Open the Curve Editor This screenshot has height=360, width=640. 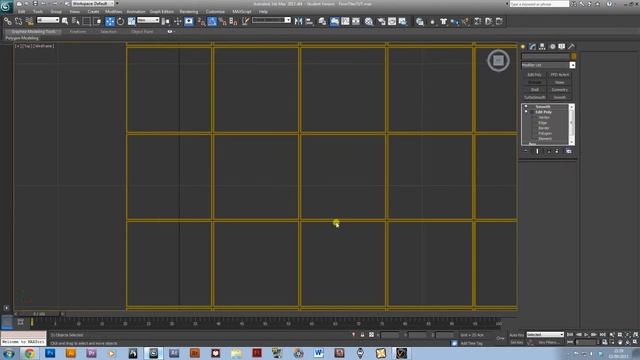(x=345, y=21)
